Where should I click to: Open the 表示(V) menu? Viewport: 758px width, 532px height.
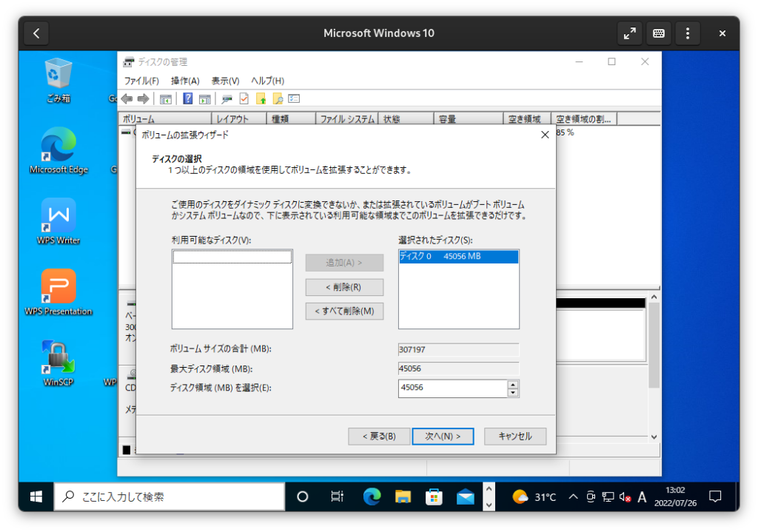(x=225, y=81)
